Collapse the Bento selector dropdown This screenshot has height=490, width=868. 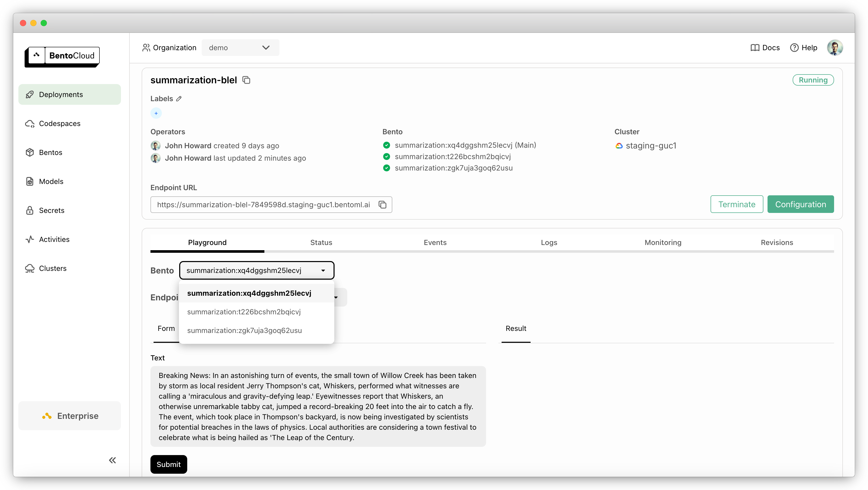point(256,270)
